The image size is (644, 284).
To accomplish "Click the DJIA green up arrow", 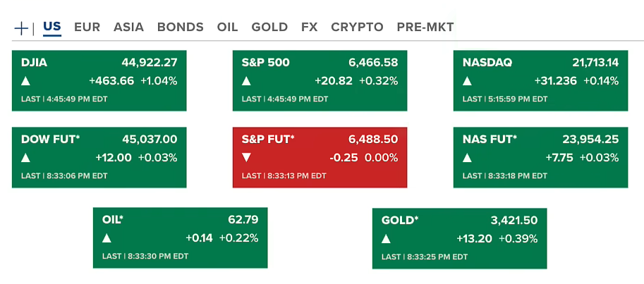I will point(26,81).
